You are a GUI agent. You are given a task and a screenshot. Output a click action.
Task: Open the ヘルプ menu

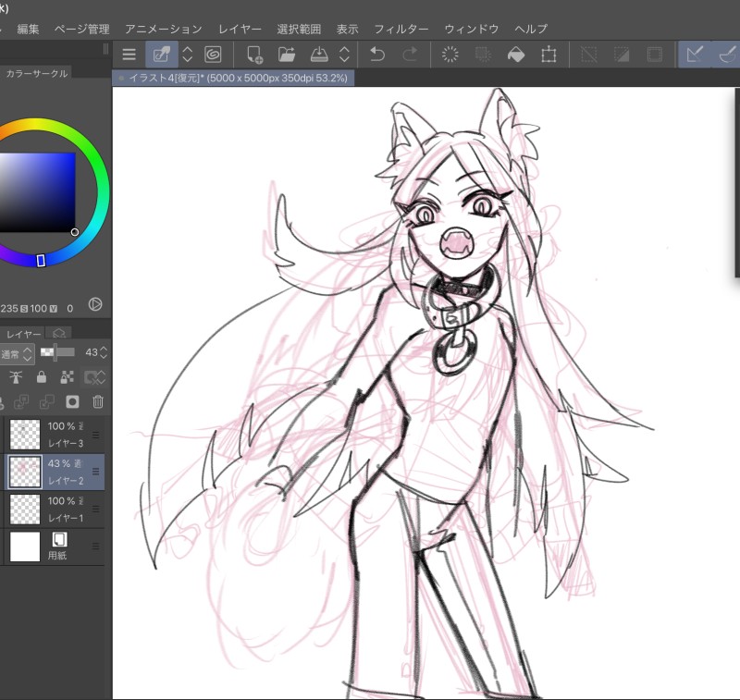(531, 30)
